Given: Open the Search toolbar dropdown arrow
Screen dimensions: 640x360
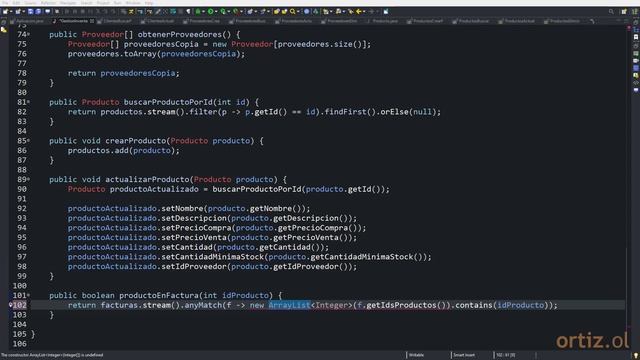Looking at the screenshot, I should coord(298,11).
